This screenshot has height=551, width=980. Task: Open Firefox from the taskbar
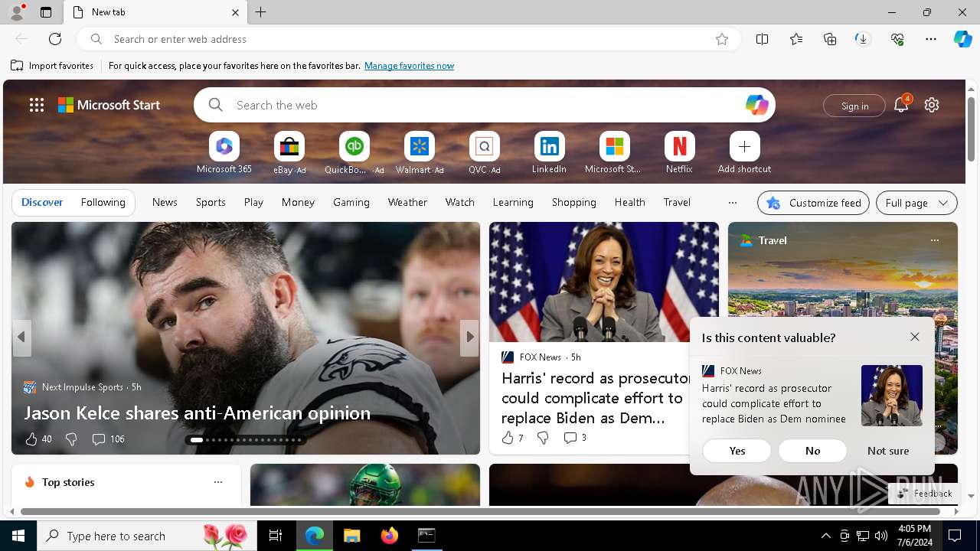[x=390, y=536]
